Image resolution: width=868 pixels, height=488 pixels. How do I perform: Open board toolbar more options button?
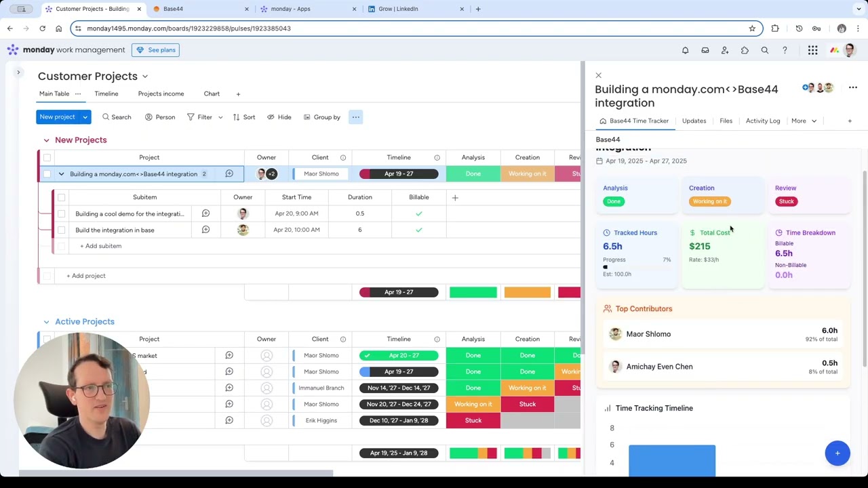pyautogui.click(x=355, y=117)
